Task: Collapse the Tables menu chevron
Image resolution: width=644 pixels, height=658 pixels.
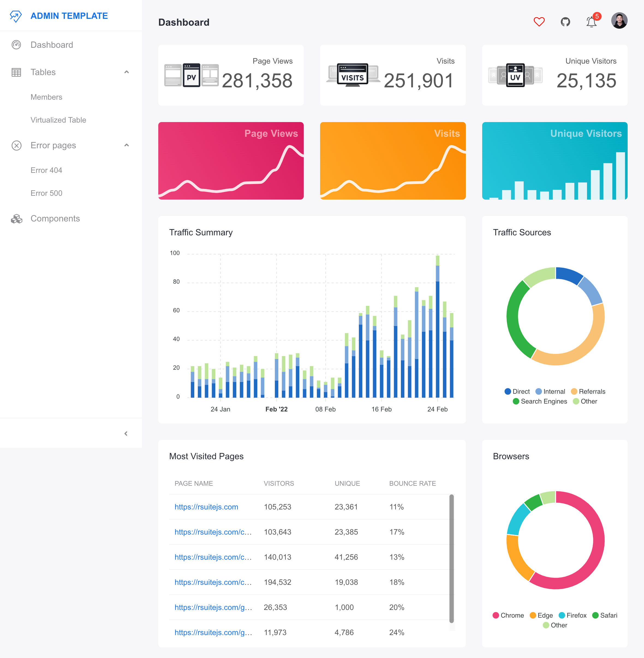Action: 127,72
